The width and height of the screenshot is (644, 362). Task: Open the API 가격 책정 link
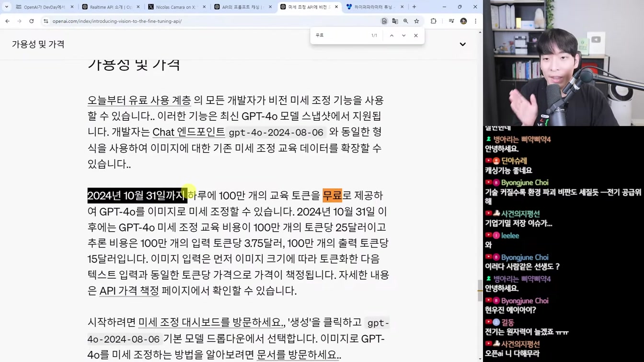point(129,291)
